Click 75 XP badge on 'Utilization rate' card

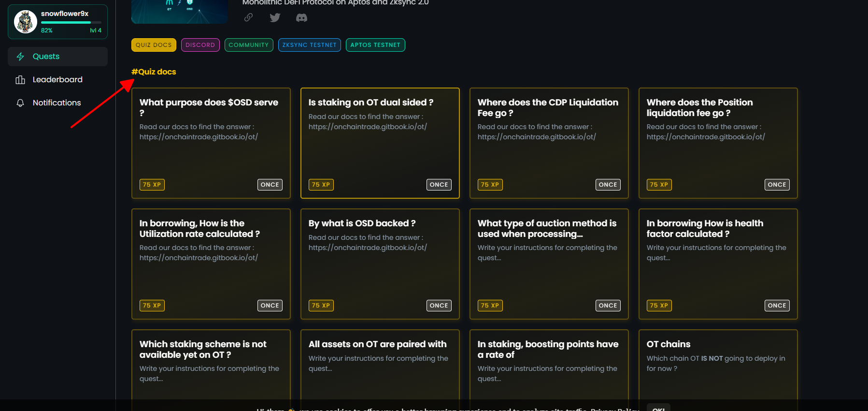(x=152, y=306)
